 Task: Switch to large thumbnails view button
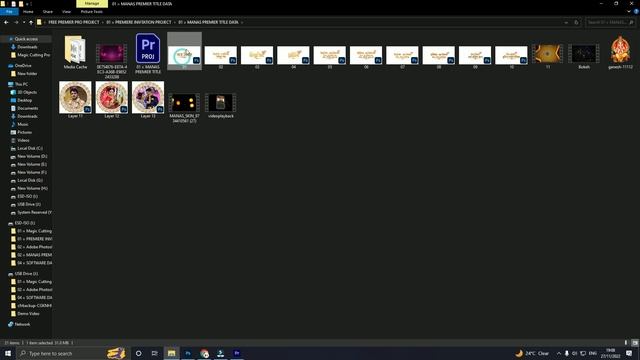click(x=635, y=343)
